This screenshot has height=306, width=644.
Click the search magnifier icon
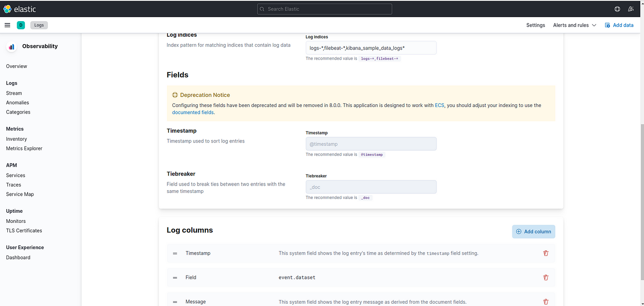(x=262, y=9)
